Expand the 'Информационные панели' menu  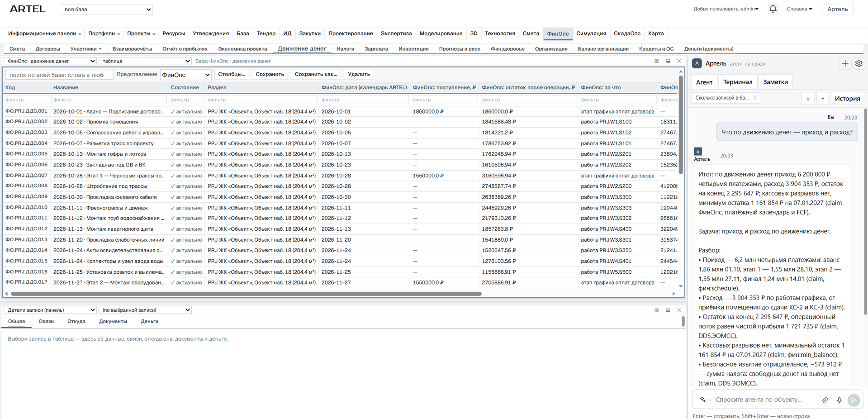pyautogui.click(x=44, y=33)
